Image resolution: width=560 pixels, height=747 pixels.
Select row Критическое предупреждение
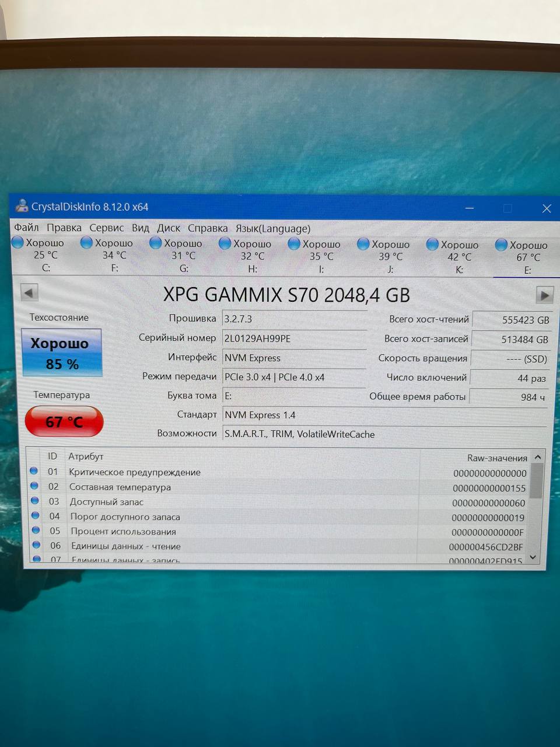click(280, 472)
